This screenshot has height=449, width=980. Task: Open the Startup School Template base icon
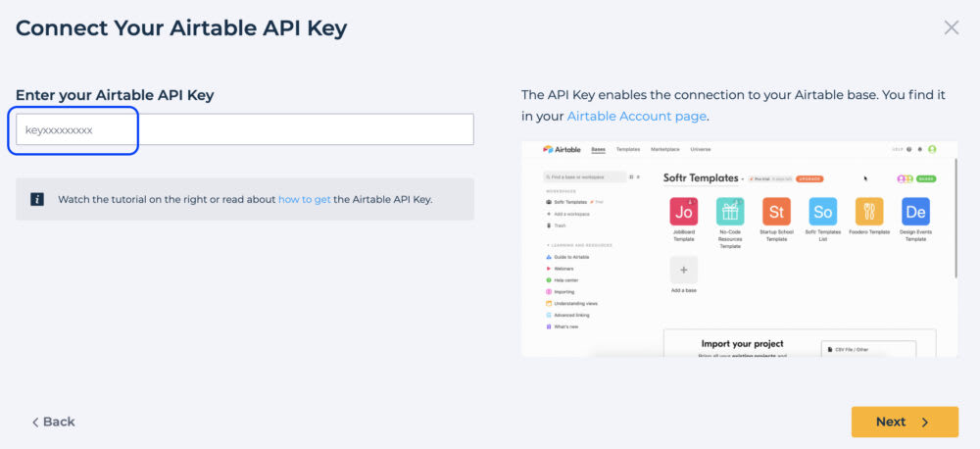[776, 212]
